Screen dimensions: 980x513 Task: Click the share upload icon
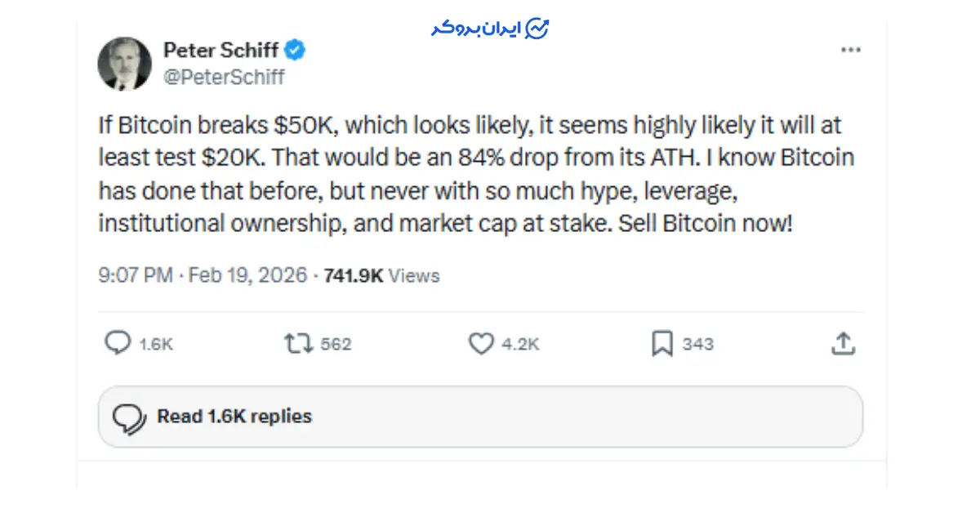coord(843,344)
